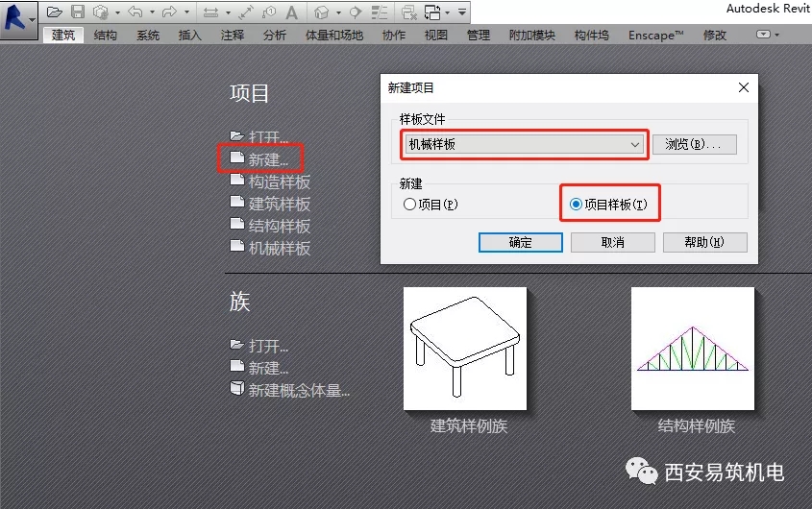Expand the Measure tool dropdown arrow

tap(228, 12)
